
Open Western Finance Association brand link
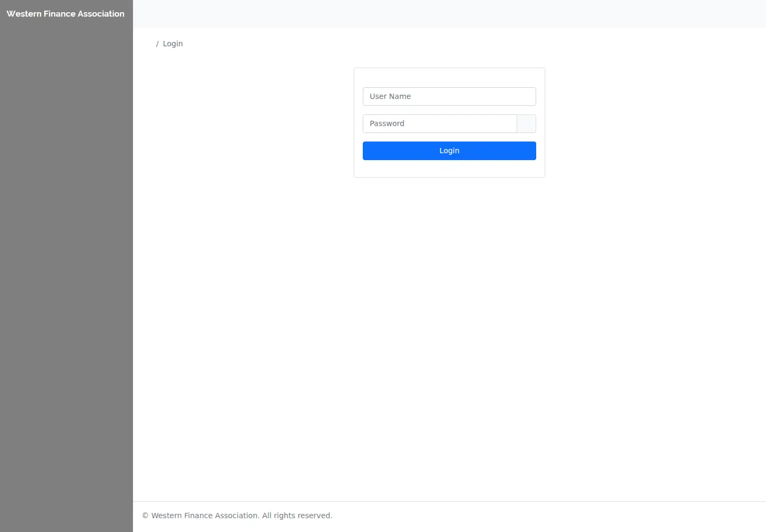tap(65, 14)
